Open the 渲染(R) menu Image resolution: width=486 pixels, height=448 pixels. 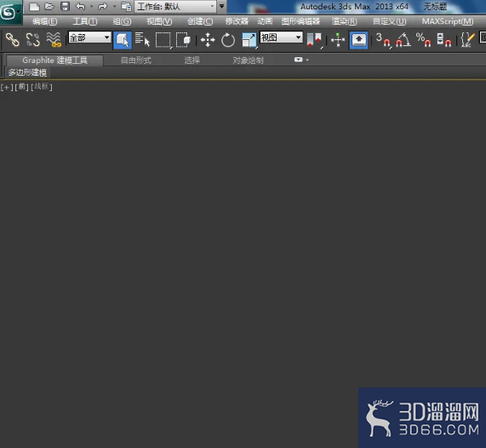pos(345,21)
